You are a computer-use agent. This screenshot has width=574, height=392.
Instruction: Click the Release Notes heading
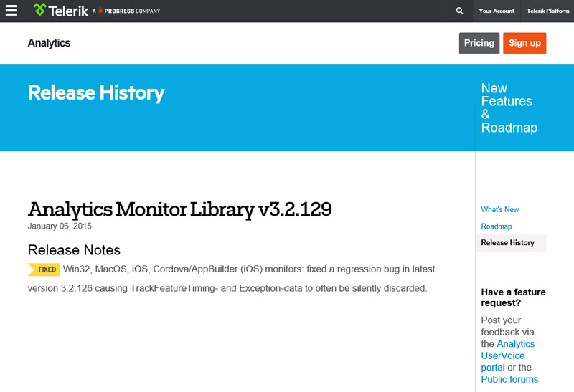click(x=74, y=250)
